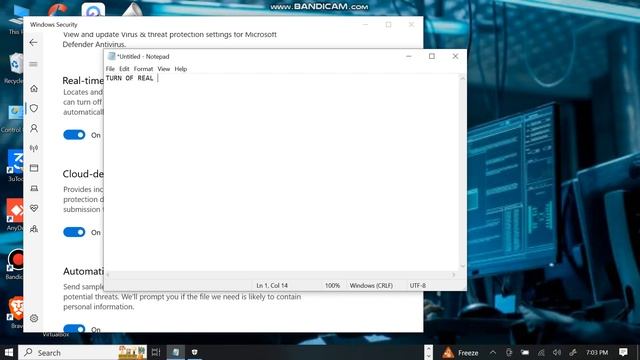This screenshot has width=640, height=360.
Task: Go back in Windows Security window
Action: tap(33, 42)
